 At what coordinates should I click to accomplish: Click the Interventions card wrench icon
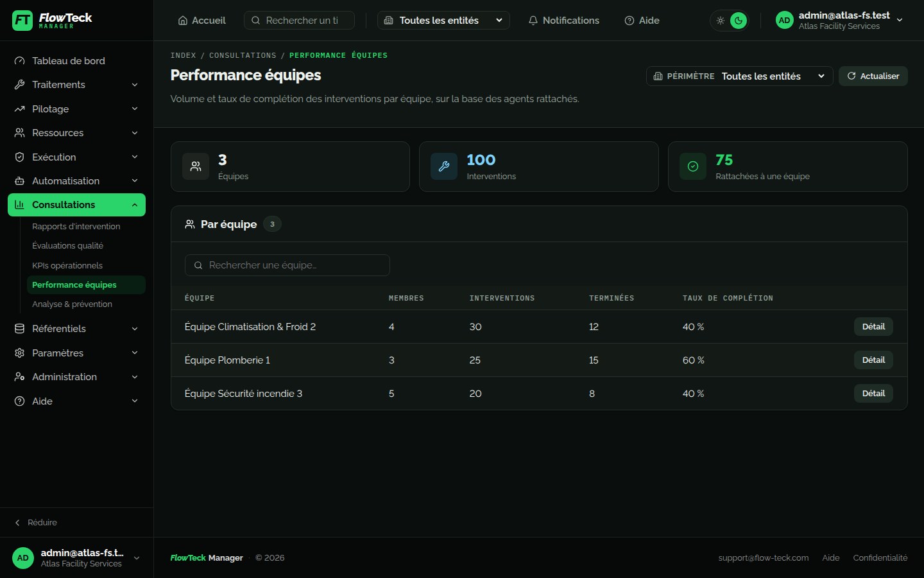tap(444, 166)
